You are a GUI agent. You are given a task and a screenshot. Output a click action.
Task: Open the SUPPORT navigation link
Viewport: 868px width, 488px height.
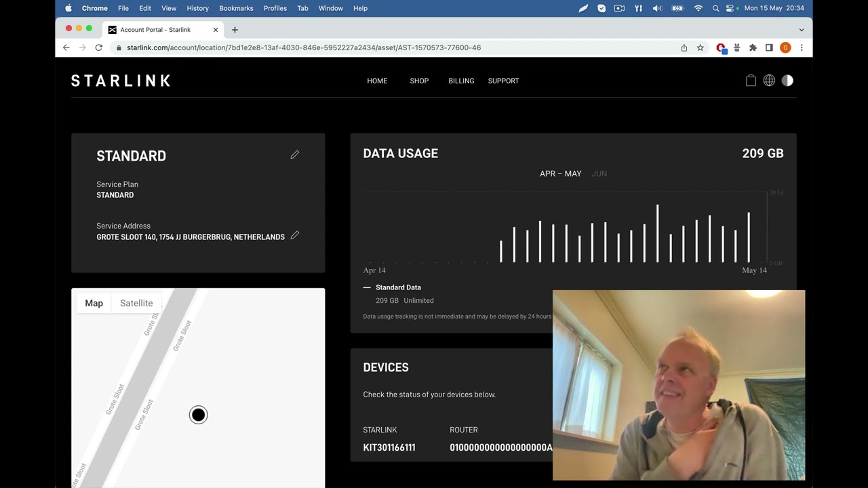coord(503,81)
